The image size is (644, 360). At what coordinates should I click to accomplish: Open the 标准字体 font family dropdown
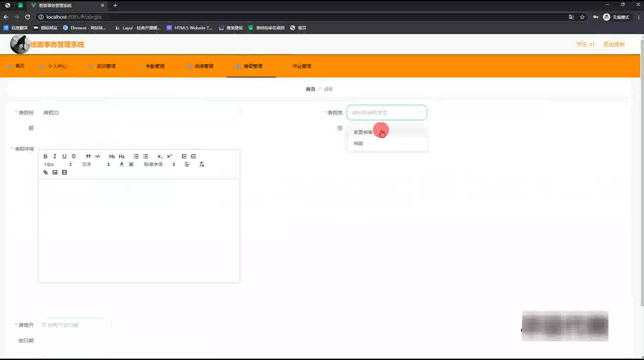tap(160, 164)
